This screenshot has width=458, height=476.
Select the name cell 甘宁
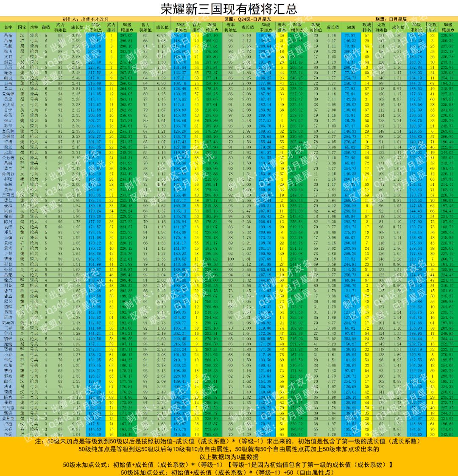pyautogui.click(x=8, y=110)
